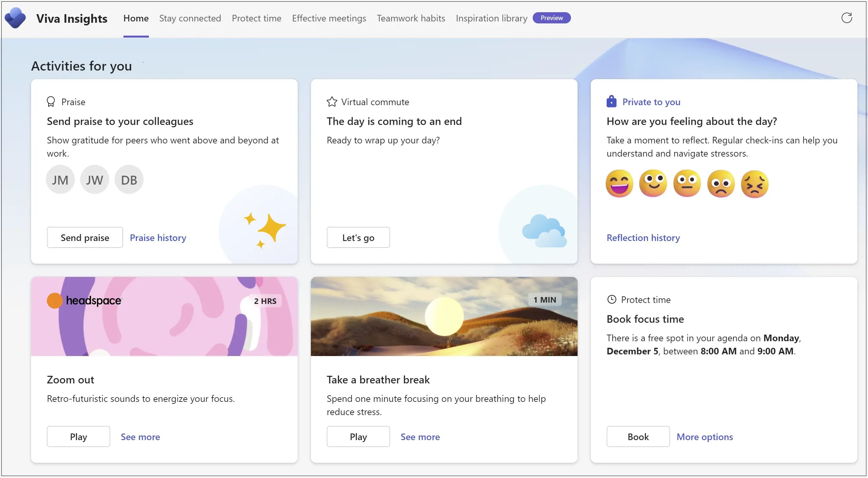
Task: Open More options for booking focus time
Action: click(705, 436)
